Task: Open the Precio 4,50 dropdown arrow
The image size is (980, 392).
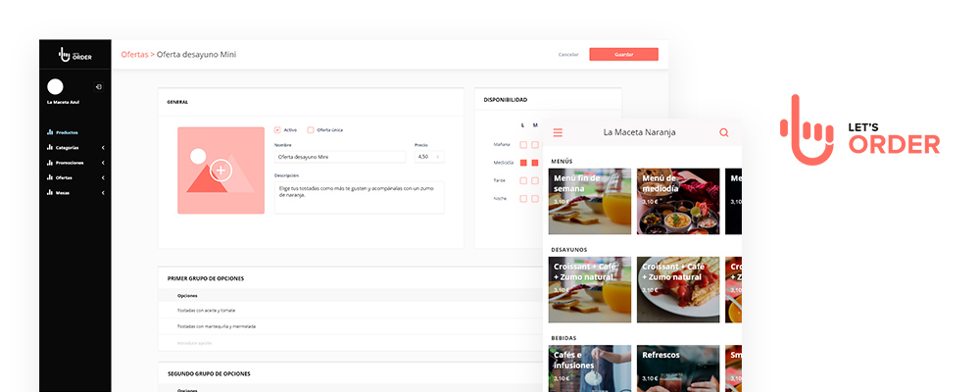Action: (437, 157)
